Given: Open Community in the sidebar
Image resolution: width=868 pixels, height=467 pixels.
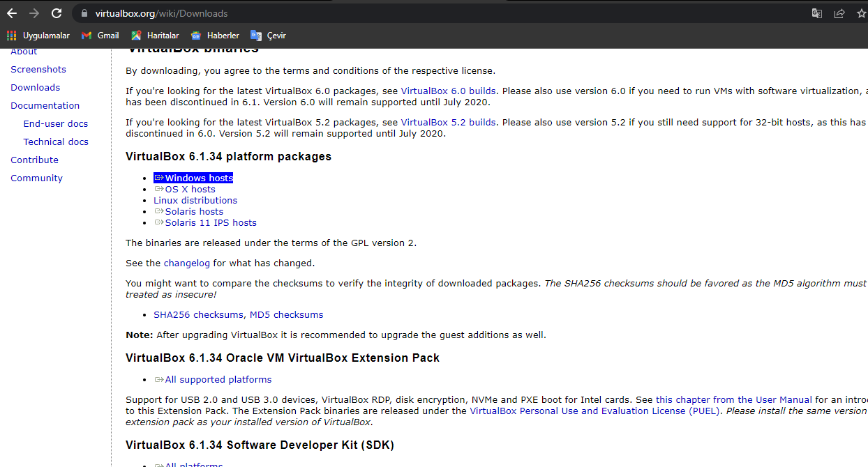Looking at the screenshot, I should 36,178.
